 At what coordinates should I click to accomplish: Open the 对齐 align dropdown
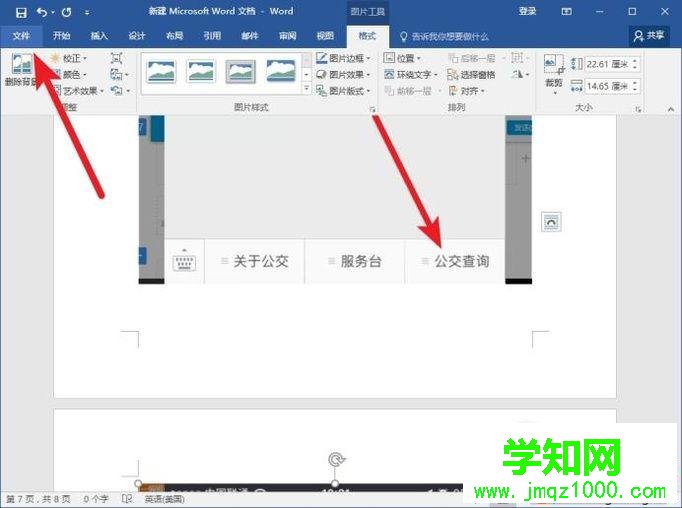[x=466, y=91]
